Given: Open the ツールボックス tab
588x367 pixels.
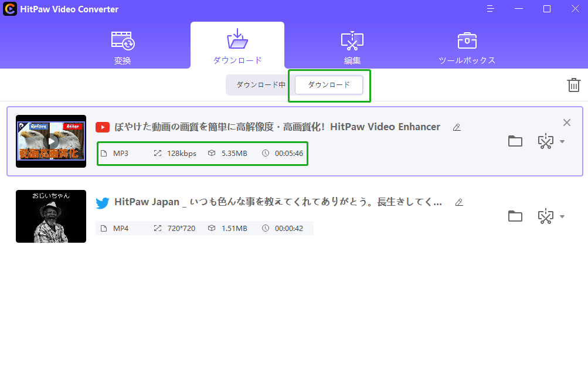Looking at the screenshot, I should 467,48.
